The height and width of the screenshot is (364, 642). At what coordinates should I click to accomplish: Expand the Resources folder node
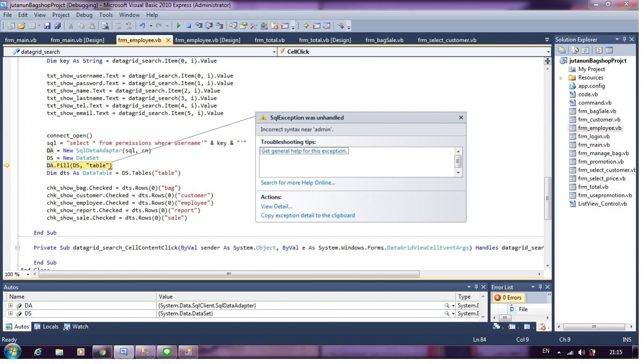pos(561,78)
